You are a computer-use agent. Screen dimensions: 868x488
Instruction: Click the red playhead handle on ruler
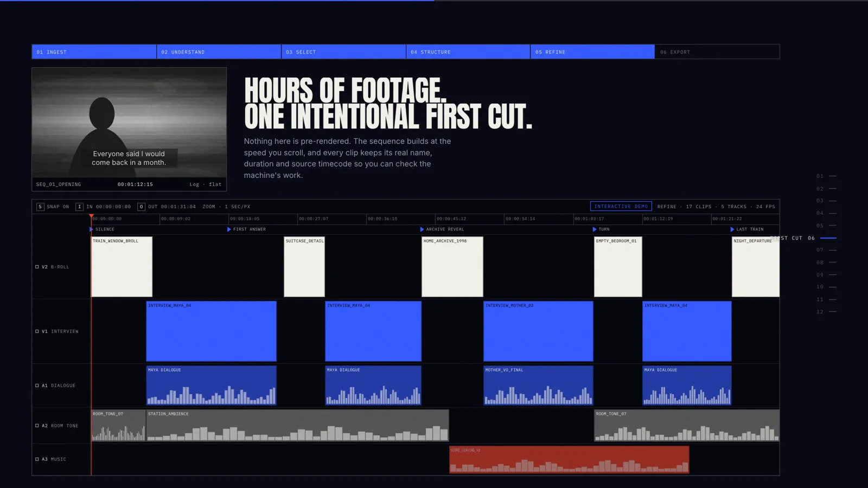91,216
